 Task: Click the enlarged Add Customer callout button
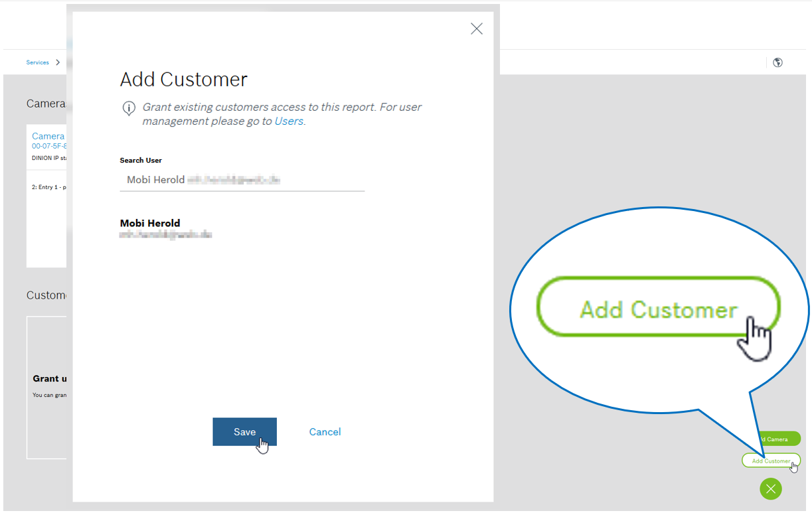pyautogui.click(x=658, y=310)
